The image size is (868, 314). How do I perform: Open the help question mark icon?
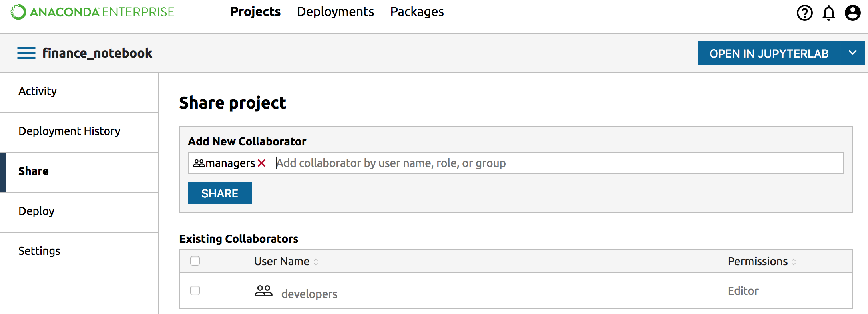coord(804,13)
